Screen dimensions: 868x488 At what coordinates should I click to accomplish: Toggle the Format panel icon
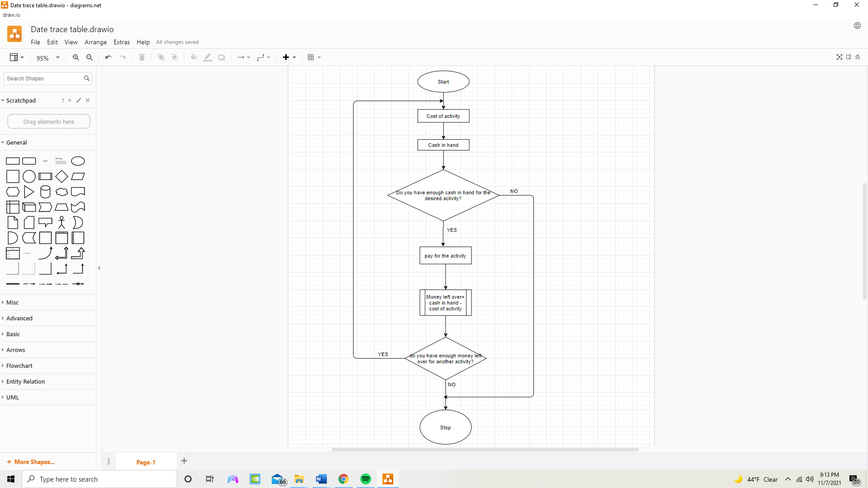pos(849,57)
